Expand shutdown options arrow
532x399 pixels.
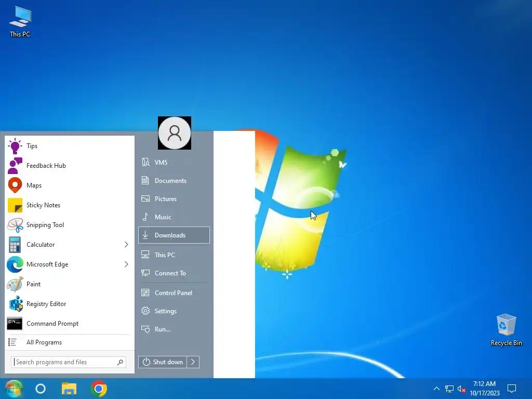[193, 362]
